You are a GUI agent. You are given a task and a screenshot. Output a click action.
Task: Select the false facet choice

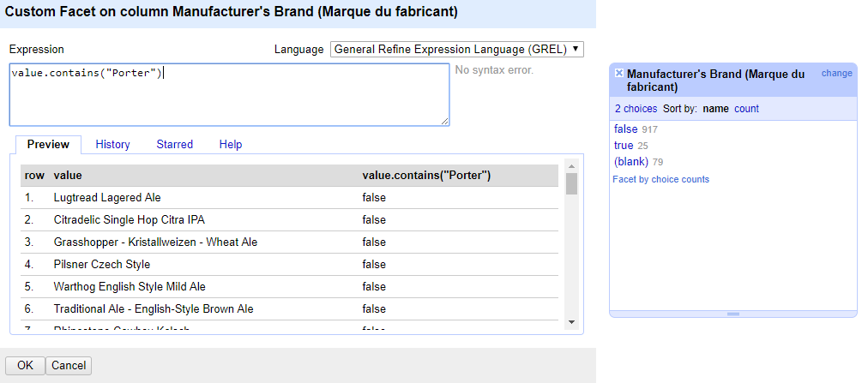point(625,129)
